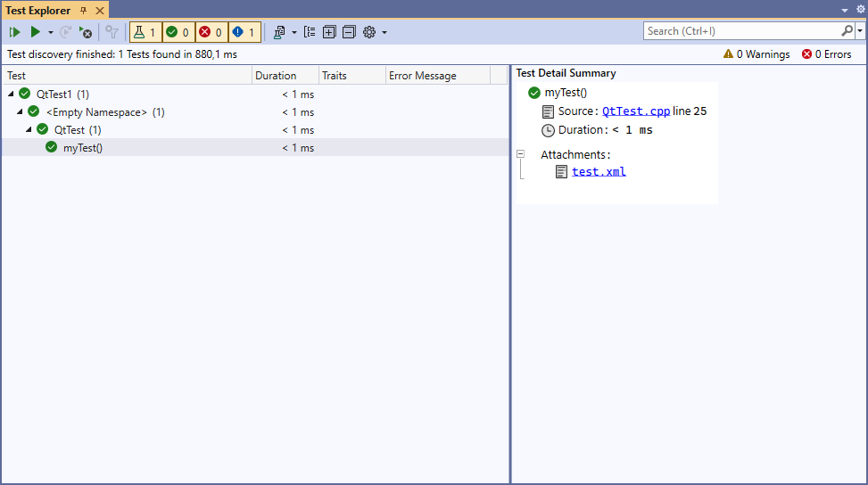This screenshot has height=485, width=868.
Task: Click the Expand All plus icon
Action: pyautogui.click(x=329, y=32)
